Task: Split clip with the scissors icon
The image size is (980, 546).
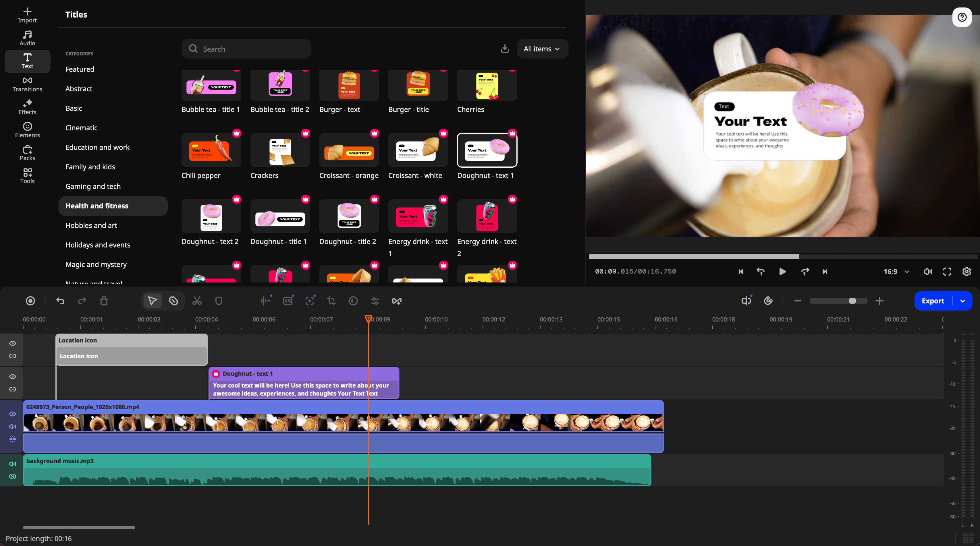Action: click(197, 301)
